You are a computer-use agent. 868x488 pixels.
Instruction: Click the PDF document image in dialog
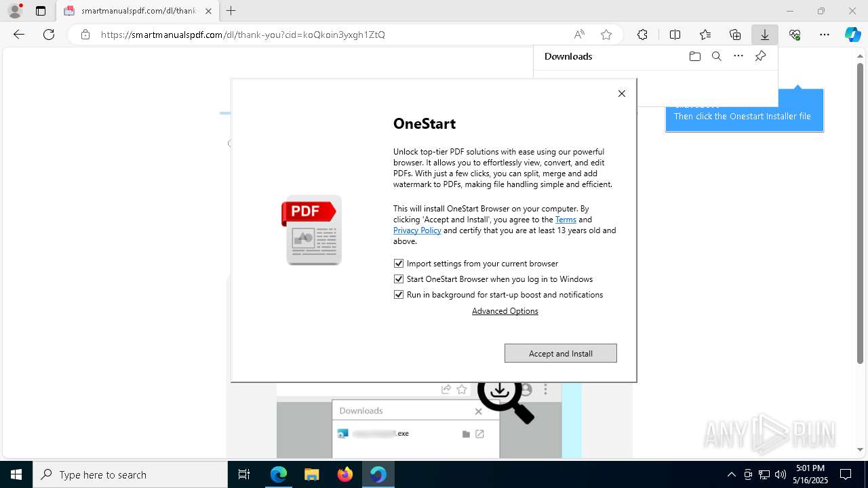point(311,230)
